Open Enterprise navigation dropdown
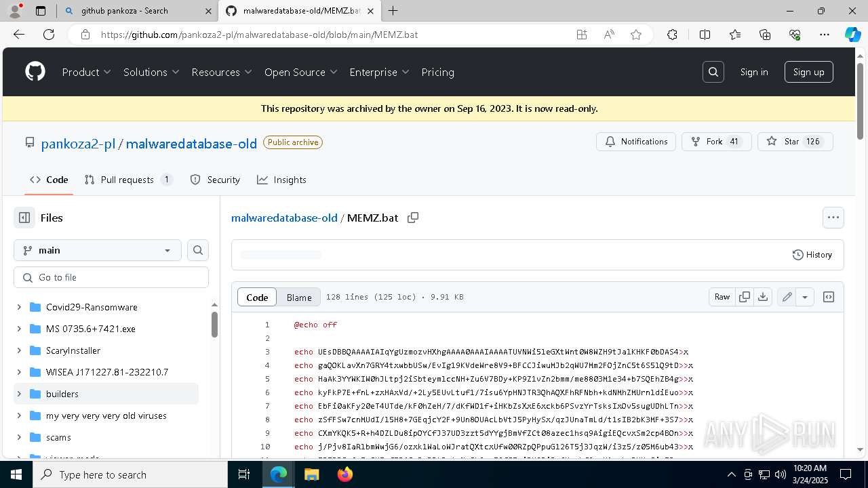 pos(380,72)
